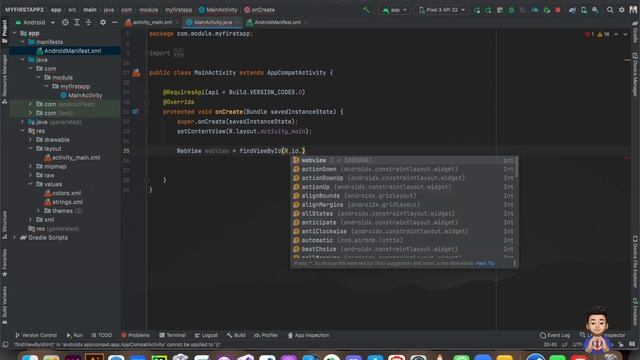Open the Problems tool window tab
Image resolution: width=640 pixels, height=360 pixels.
click(136, 335)
